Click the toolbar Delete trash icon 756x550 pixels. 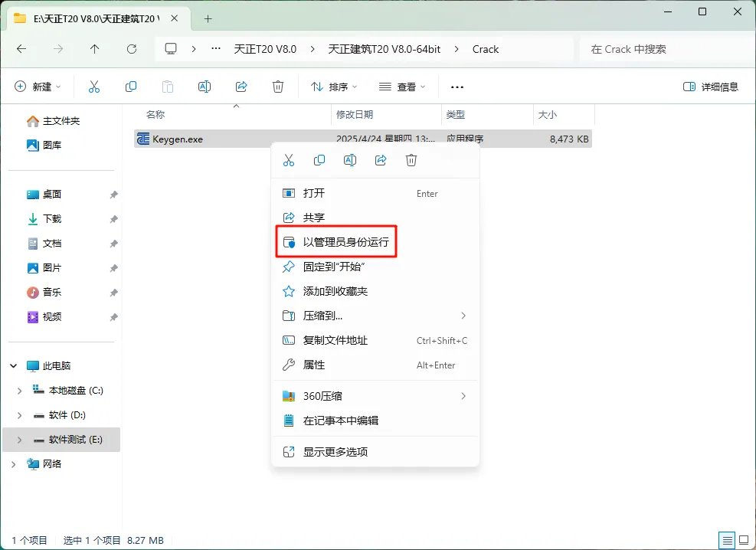(278, 87)
